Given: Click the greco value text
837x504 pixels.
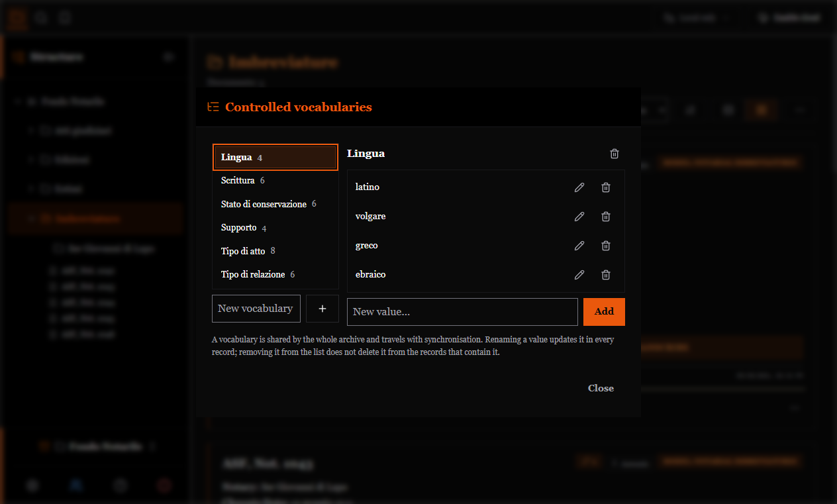Looking at the screenshot, I should [367, 246].
